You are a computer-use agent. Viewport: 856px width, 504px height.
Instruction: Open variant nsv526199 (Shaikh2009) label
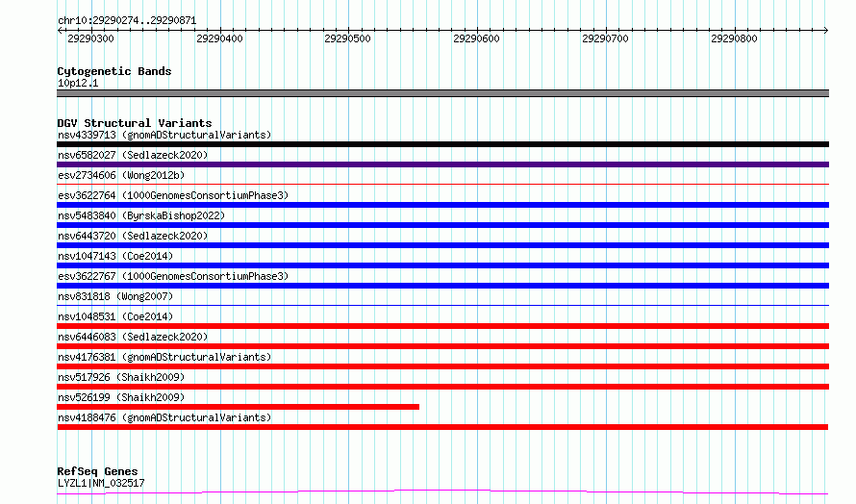(121, 397)
